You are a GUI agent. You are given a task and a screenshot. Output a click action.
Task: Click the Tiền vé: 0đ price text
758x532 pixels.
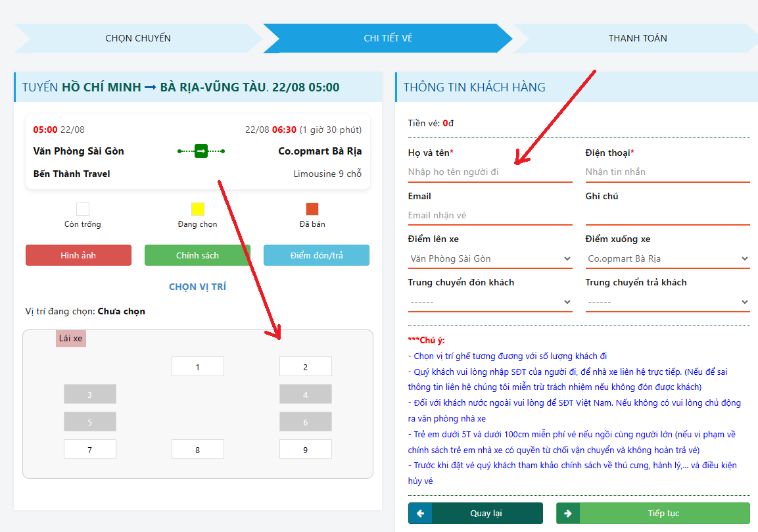(431, 124)
